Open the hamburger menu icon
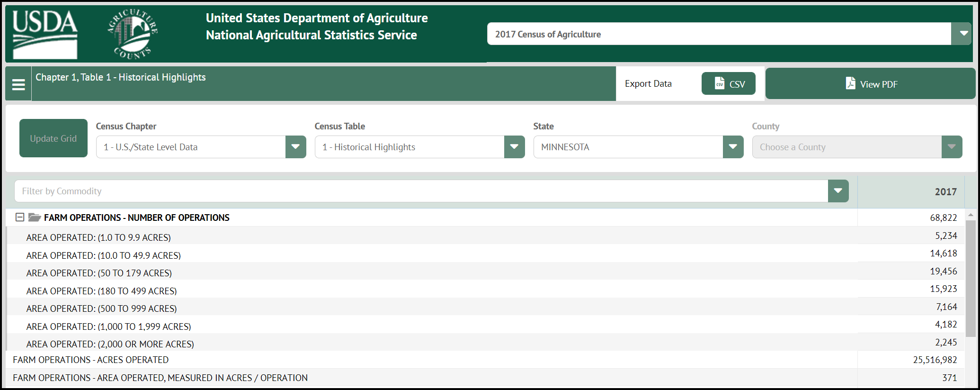This screenshot has height=390, width=980. 18,84
